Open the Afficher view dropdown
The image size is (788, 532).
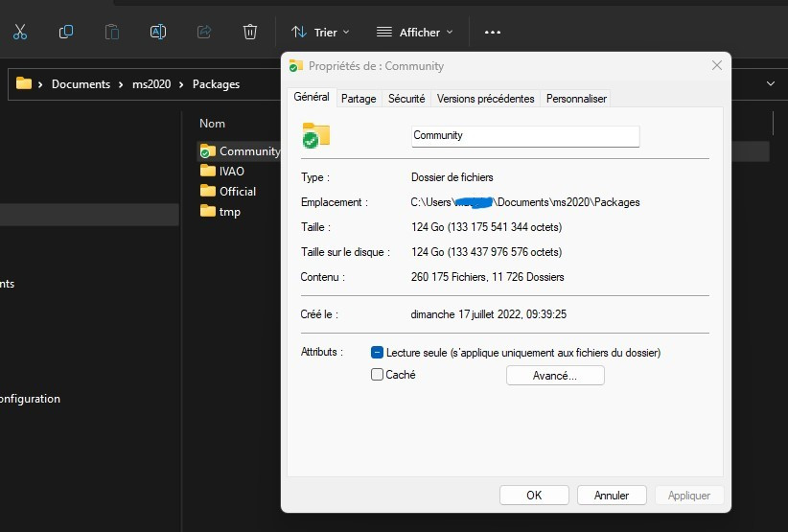coord(414,33)
